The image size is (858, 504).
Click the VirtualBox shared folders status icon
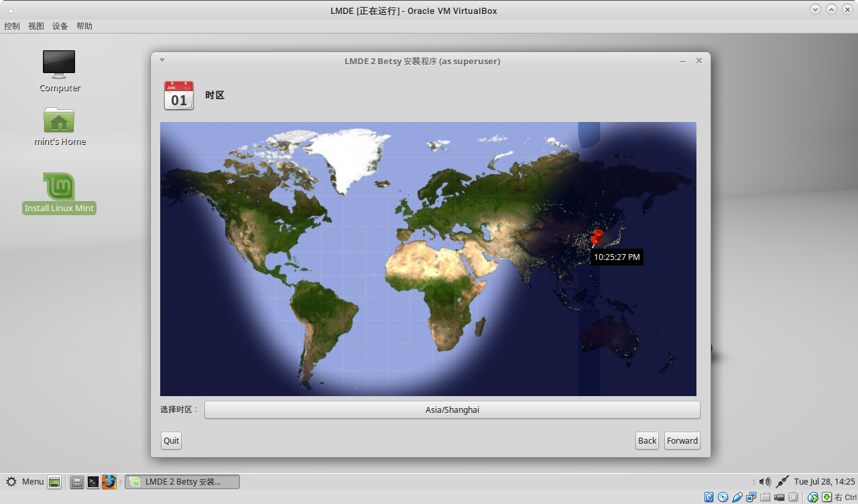click(765, 497)
